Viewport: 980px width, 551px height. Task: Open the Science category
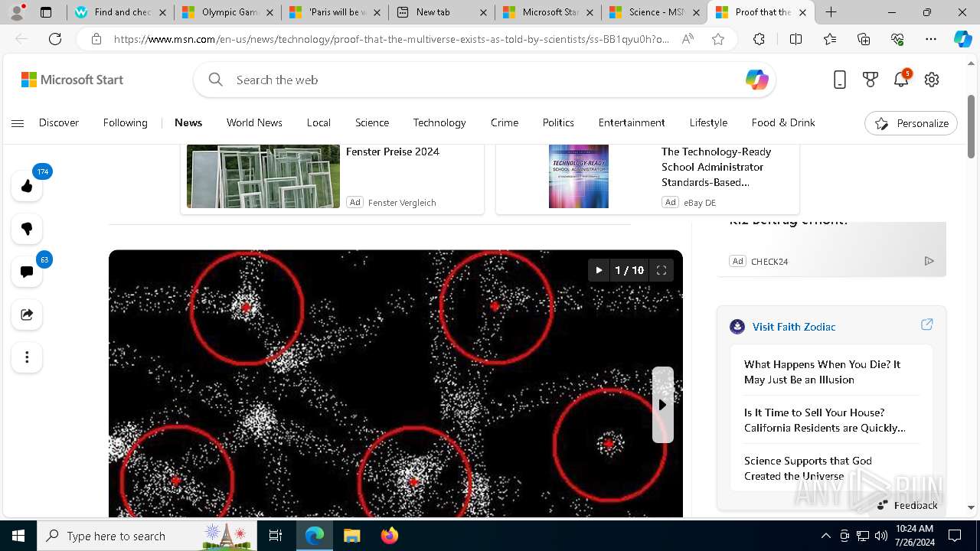[372, 122]
